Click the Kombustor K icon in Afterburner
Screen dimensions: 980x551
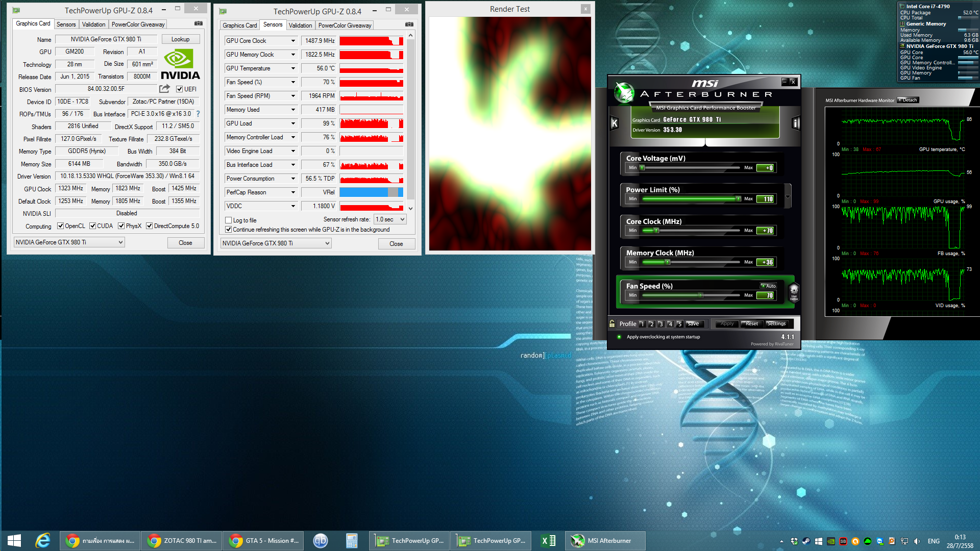(615, 123)
